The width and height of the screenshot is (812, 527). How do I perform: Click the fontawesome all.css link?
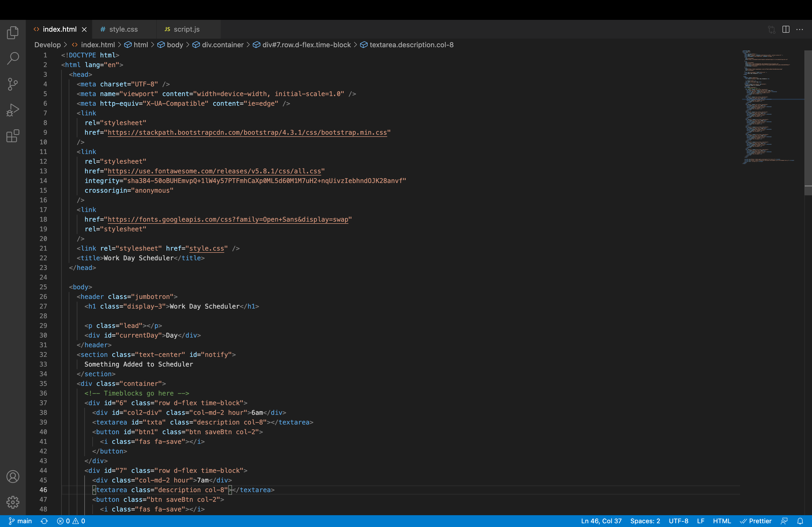pyautogui.click(x=214, y=171)
